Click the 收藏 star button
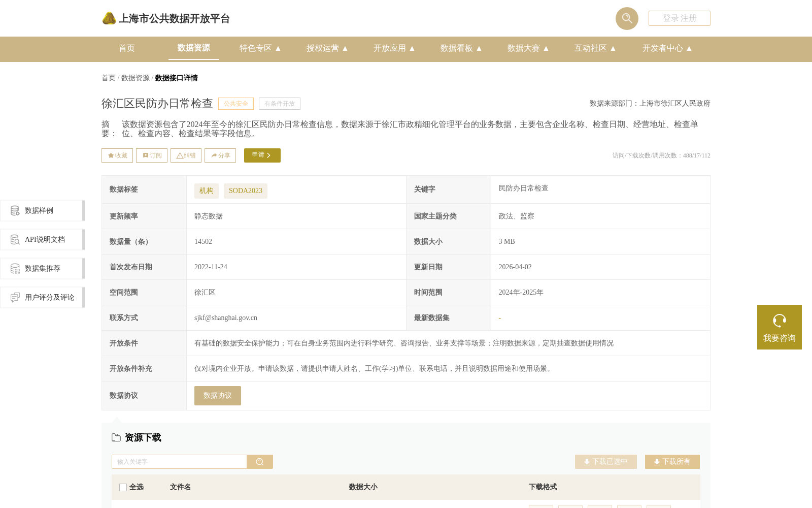Viewport: 812px width, 508px height. click(x=117, y=155)
